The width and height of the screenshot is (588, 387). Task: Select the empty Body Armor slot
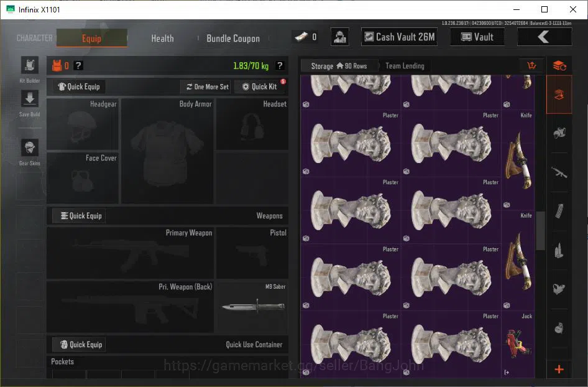point(168,151)
